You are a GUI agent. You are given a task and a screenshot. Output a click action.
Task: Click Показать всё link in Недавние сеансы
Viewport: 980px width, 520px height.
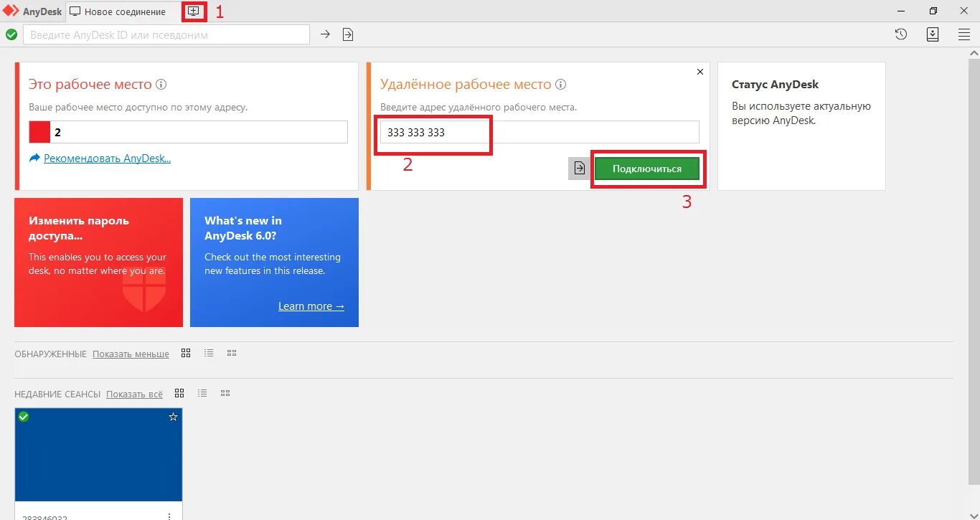134,394
